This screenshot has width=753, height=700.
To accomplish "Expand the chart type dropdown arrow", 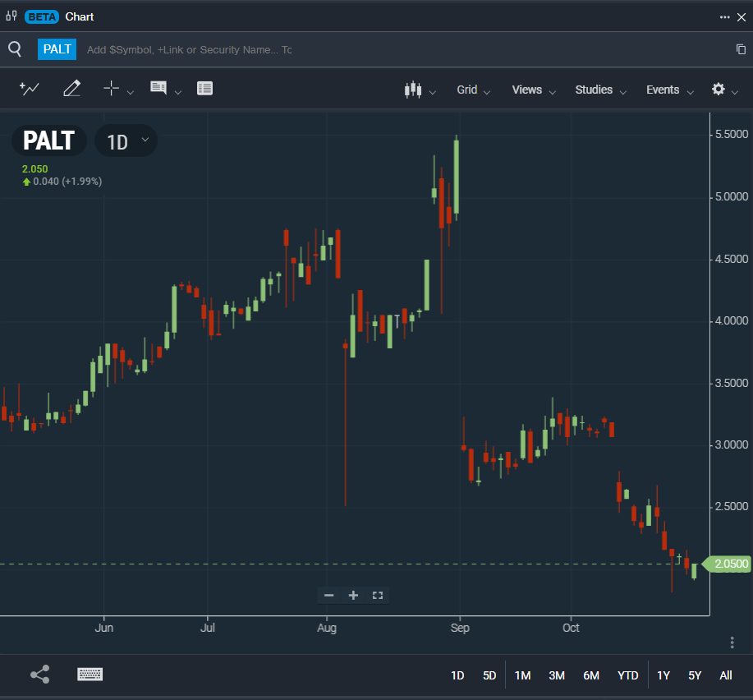I will [x=433, y=92].
